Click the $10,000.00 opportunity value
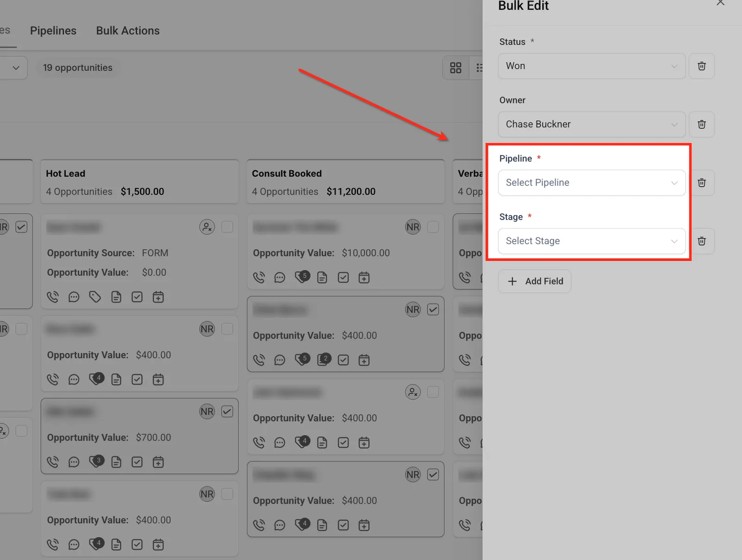This screenshot has width=742, height=560. pos(366,253)
